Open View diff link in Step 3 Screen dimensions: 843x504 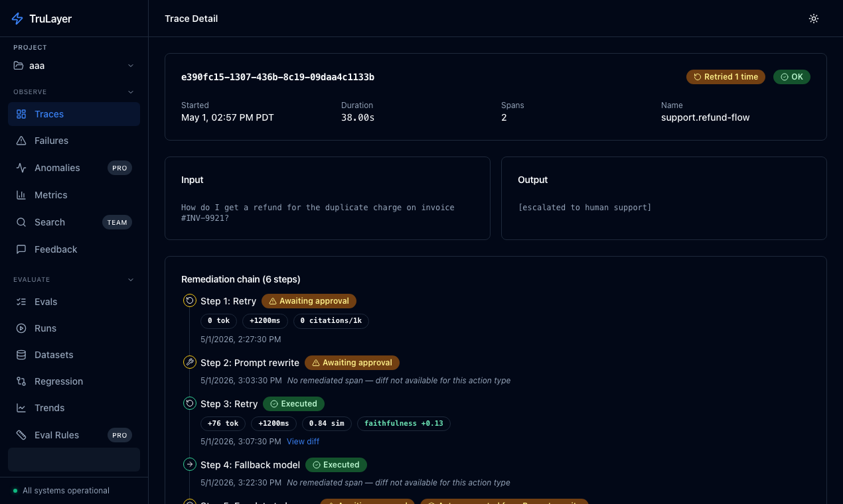(303, 441)
